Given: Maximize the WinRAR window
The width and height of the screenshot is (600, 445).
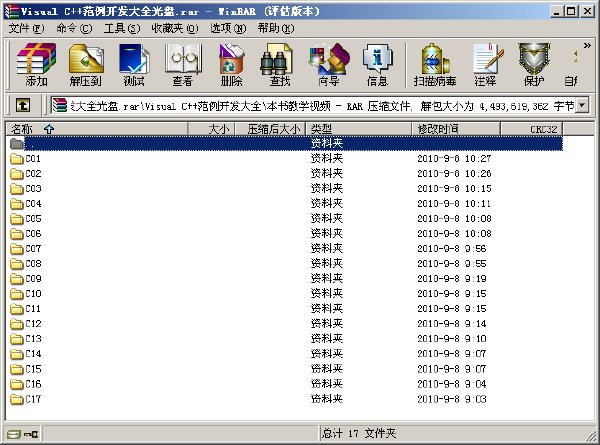Looking at the screenshot, I should point(571,11).
